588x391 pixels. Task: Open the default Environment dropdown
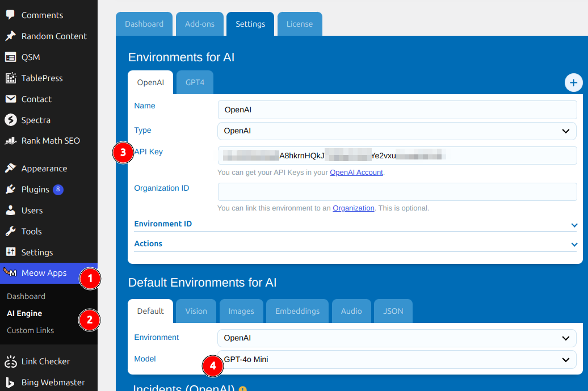pyautogui.click(x=397, y=338)
